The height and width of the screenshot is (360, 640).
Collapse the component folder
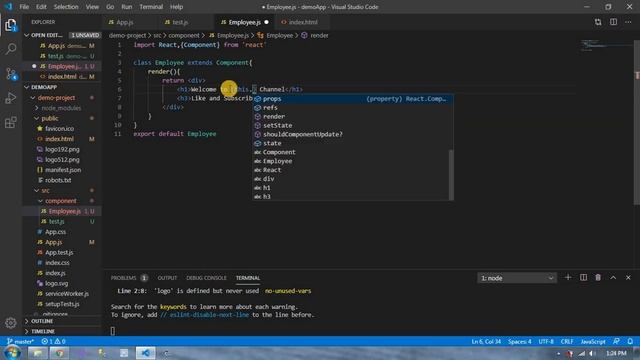point(60,201)
